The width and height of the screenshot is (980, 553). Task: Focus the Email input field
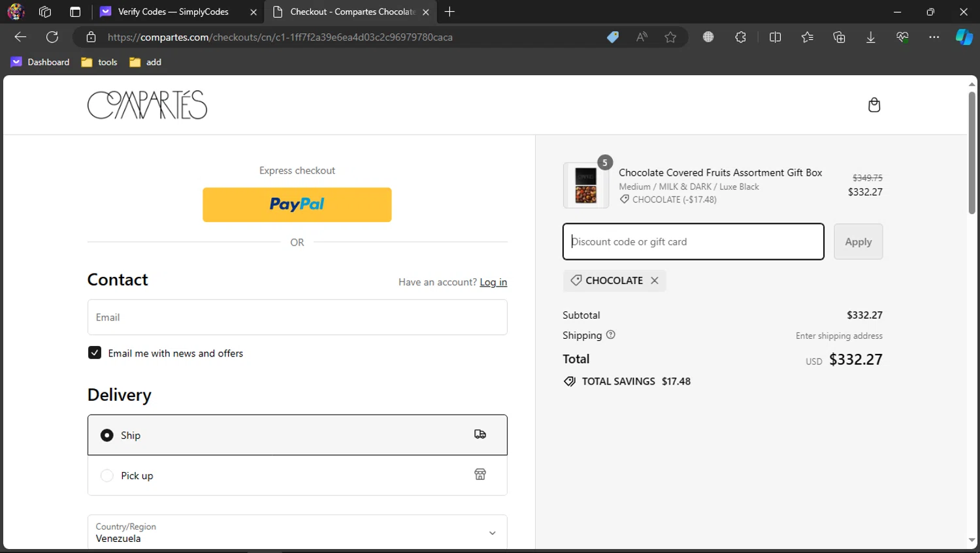pyautogui.click(x=297, y=317)
